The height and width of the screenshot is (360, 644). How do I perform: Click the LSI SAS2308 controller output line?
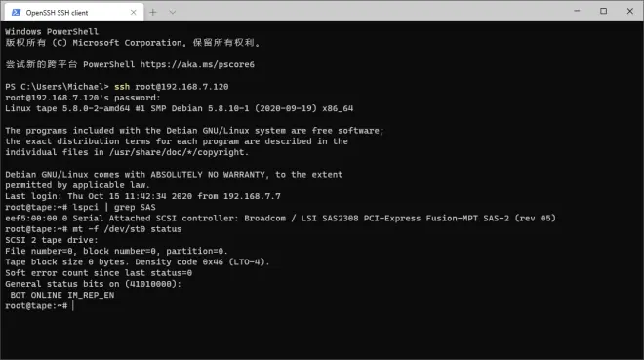tap(280, 218)
